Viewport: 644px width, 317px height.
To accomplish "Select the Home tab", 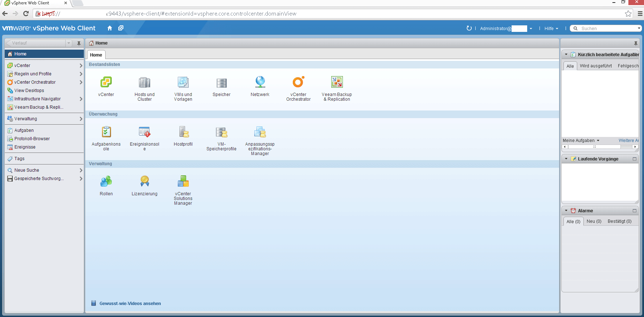I will tap(96, 55).
